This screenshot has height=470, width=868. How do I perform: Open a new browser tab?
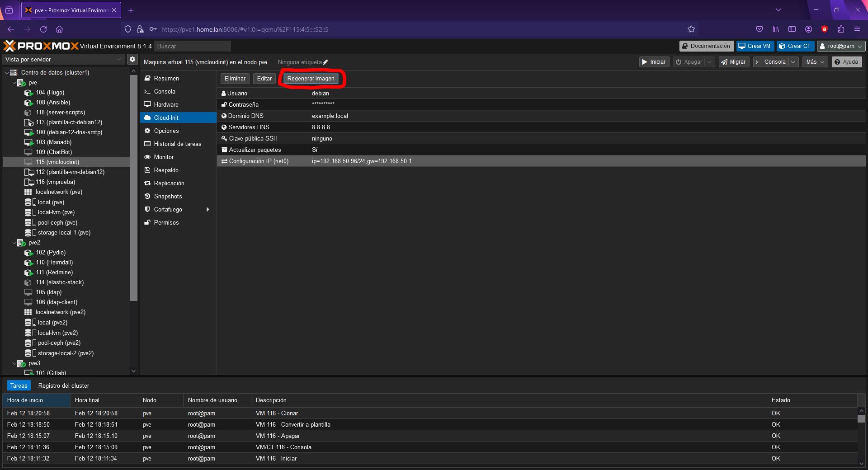(131, 10)
